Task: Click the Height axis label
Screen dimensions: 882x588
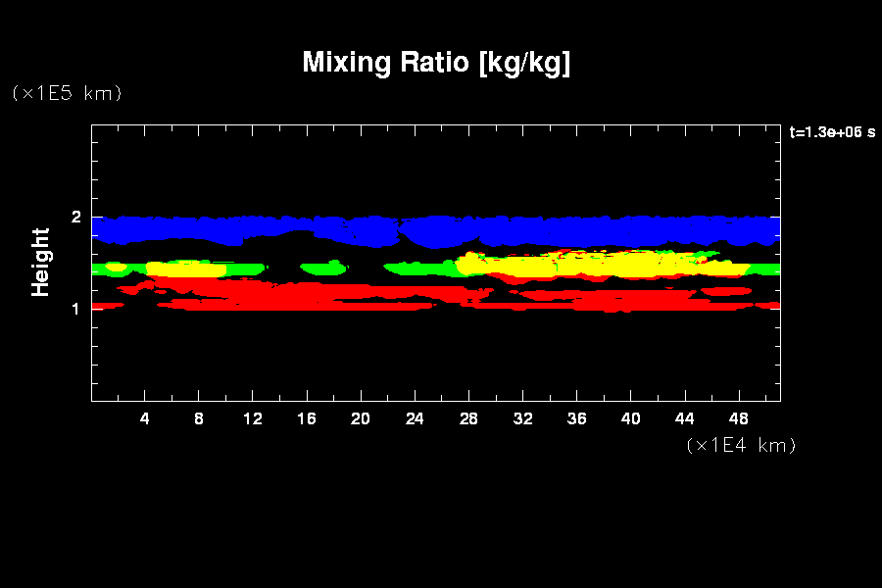Action: click(x=41, y=262)
